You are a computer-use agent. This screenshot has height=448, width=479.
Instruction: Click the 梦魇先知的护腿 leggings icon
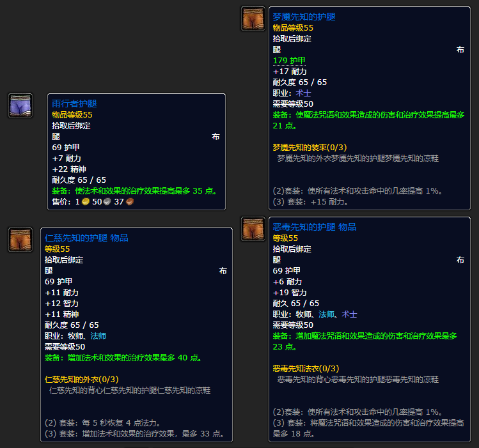click(x=253, y=19)
